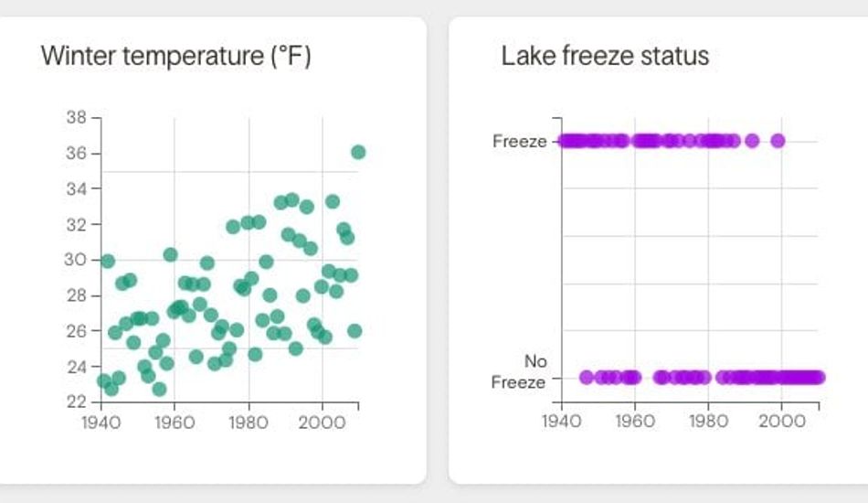Click 1940 on the freeze chart x-axis
The width and height of the screenshot is (868, 503).
pyautogui.click(x=561, y=423)
